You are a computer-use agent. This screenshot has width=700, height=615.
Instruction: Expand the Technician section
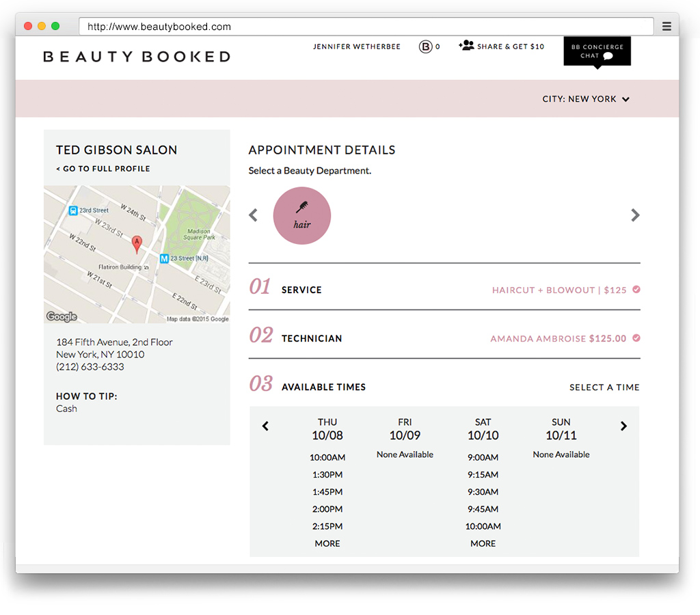444,335
